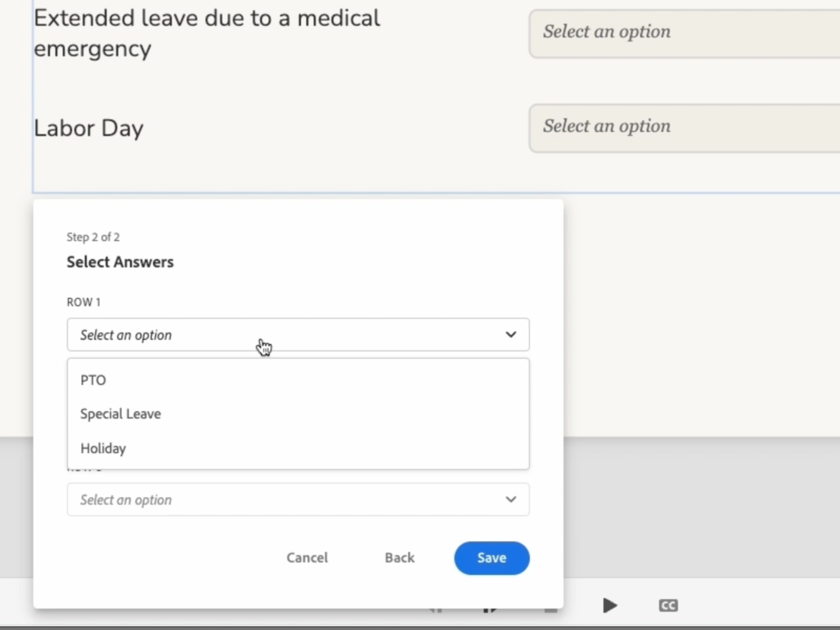Image resolution: width=840 pixels, height=630 pixels.
Task: Click the 'Labor Day' row label
Action: 89,128
